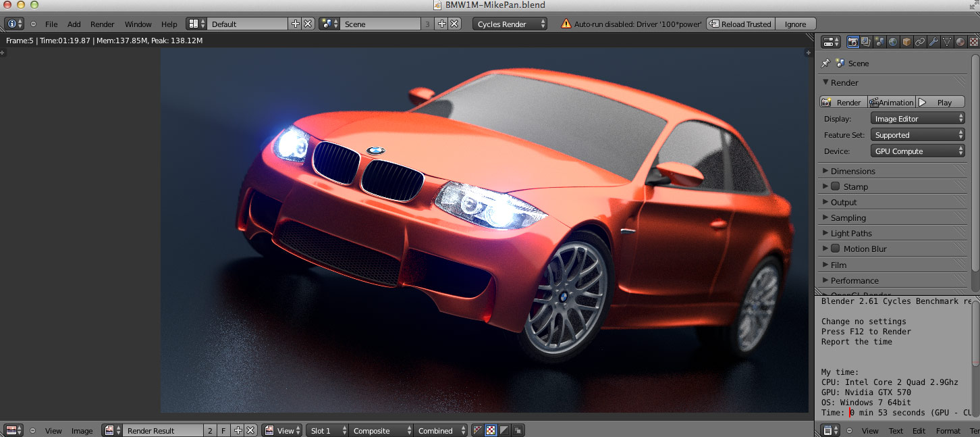
Task: Open the Feature Set dropdown
Action: coord(918,135)
